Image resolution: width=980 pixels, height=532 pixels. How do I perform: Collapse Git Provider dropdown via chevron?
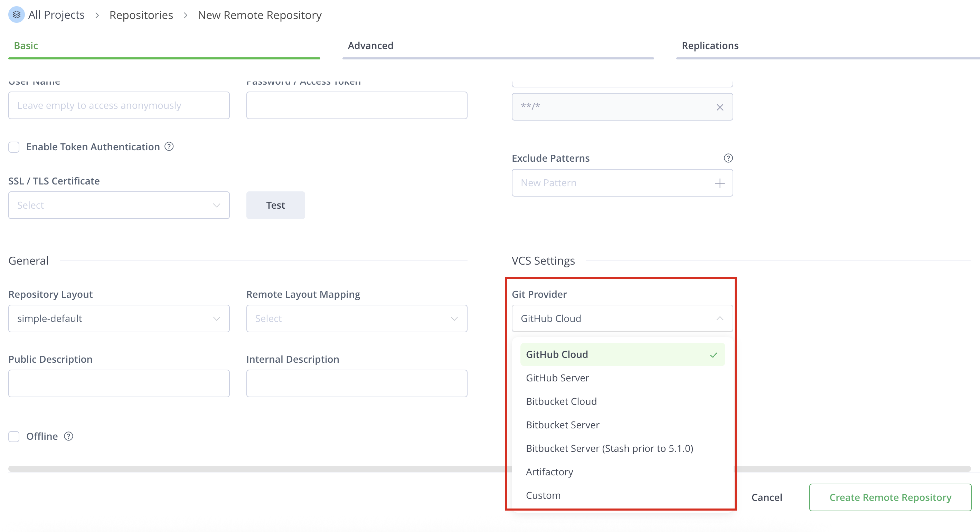(x=719, y=318)
